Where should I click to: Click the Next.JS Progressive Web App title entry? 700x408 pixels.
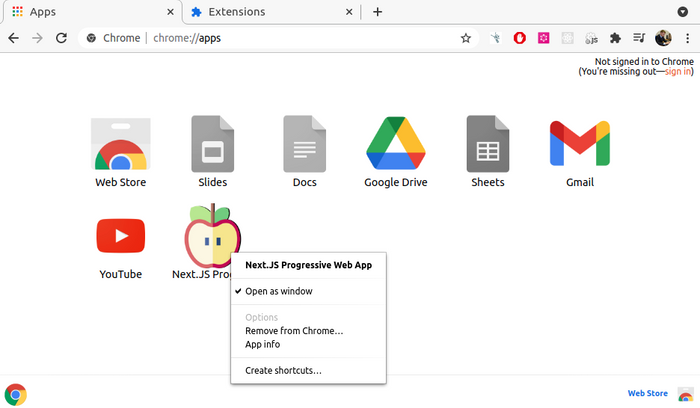[308, 265]
